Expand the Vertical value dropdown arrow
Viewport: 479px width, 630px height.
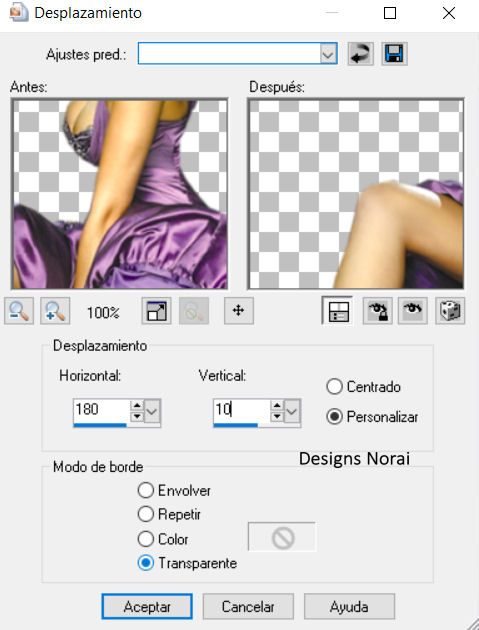point(292,411)
